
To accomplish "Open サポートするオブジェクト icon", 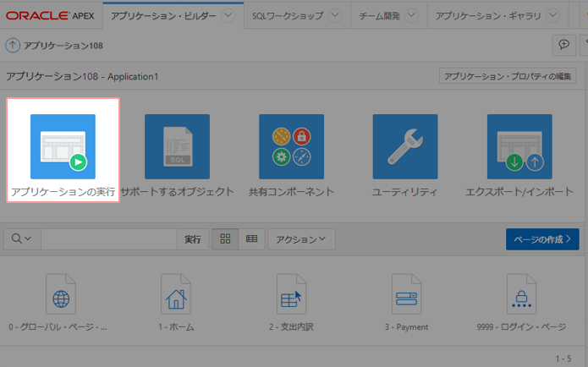I will click(x=177, y=146).
